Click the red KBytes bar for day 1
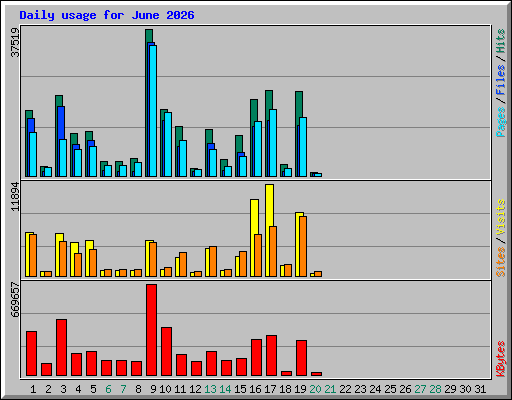Image resolution: width=512 pixels, height=400 pixels. pos(31,353)
